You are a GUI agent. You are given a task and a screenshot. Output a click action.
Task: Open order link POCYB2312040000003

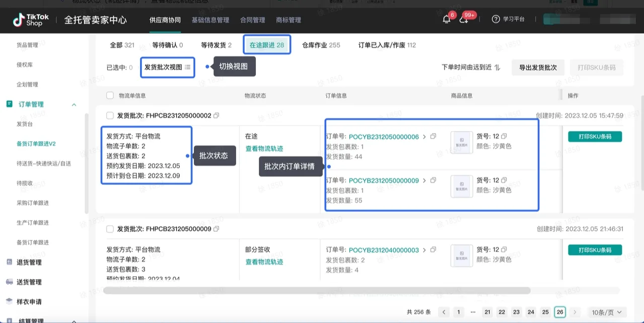click(x=384, y=250)
